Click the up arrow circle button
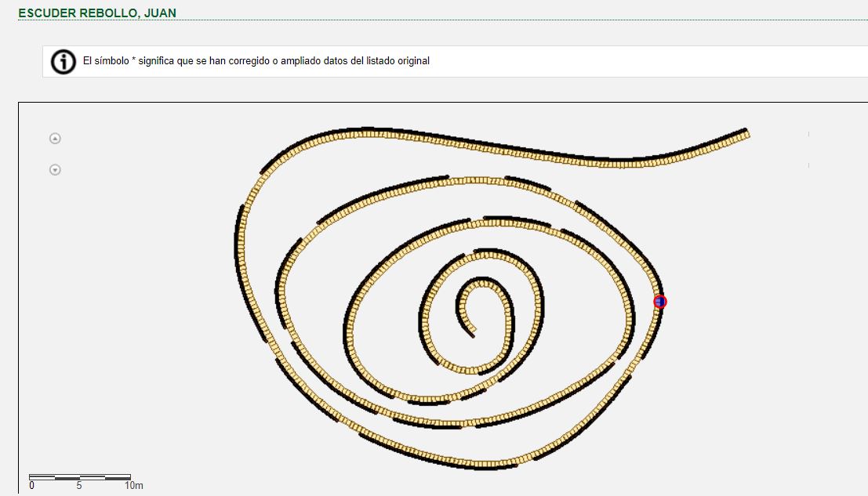Viewport: 868px width, 496px height. click(55, 139)
